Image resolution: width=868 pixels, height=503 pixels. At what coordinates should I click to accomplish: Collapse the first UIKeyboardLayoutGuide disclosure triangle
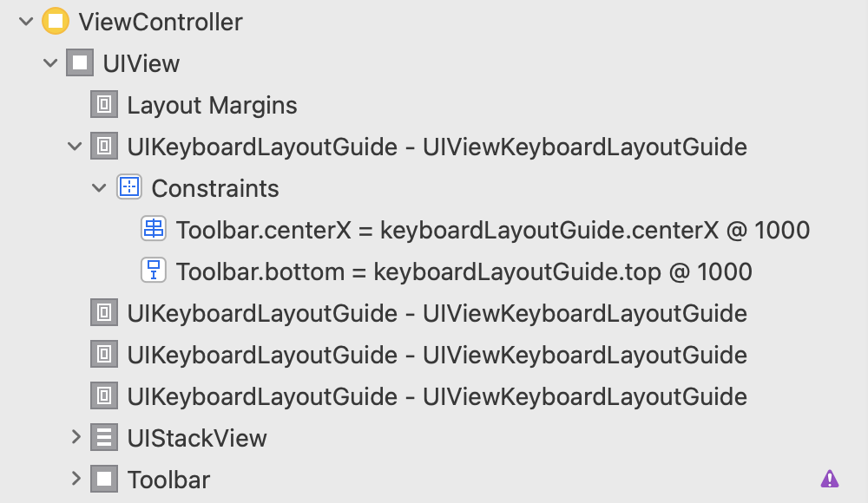coord(75,147)
